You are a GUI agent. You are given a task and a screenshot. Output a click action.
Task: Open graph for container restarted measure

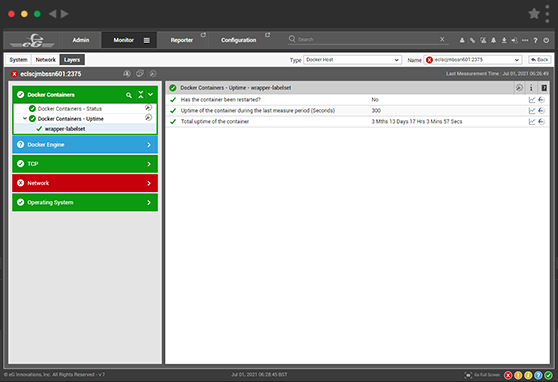532,100
